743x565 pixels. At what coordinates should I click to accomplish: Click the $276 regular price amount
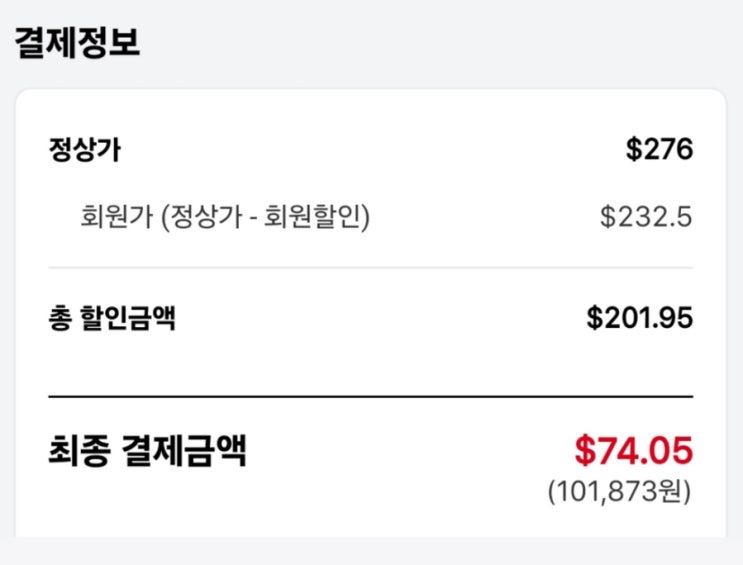pyautogui.click(x=659, y=150)
